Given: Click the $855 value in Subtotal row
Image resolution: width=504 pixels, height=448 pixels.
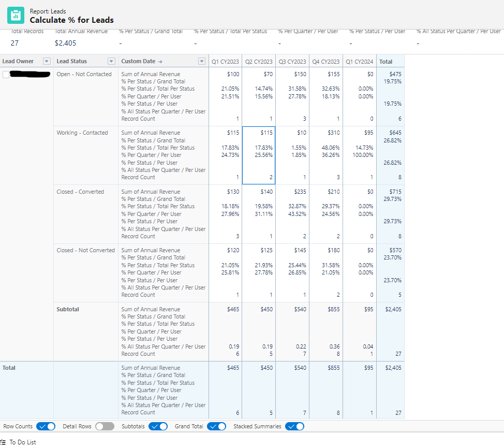Looking at the screenshot, I should pyautogui.click(x=334, y=309).
